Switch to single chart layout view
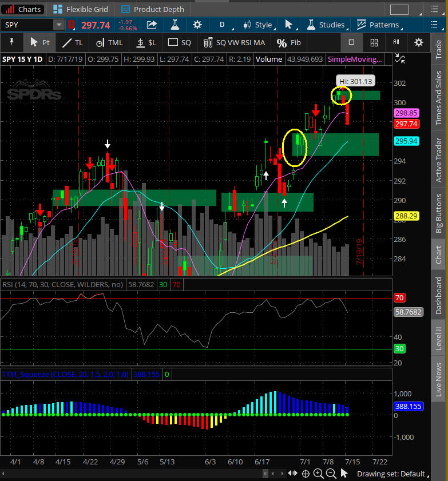 351,42
